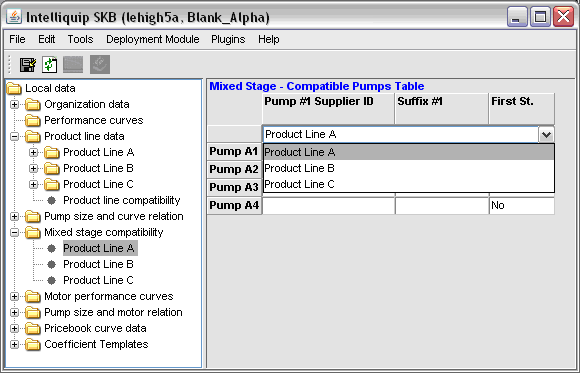Expand the Organization data tree node

[14, 104]
